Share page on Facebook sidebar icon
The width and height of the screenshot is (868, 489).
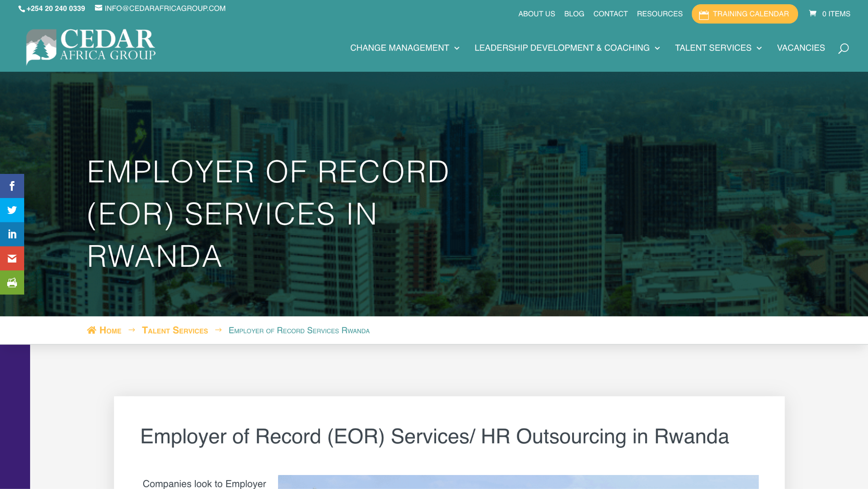coord(12,186)
